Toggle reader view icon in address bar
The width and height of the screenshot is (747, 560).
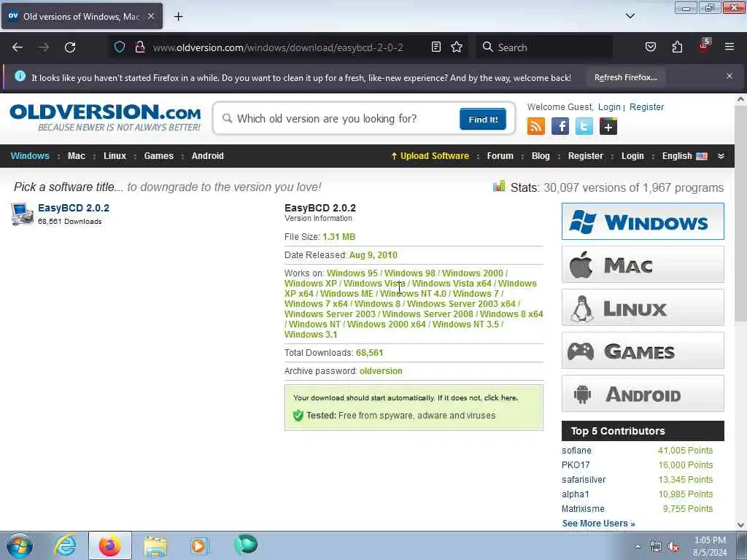click(436, 47)
